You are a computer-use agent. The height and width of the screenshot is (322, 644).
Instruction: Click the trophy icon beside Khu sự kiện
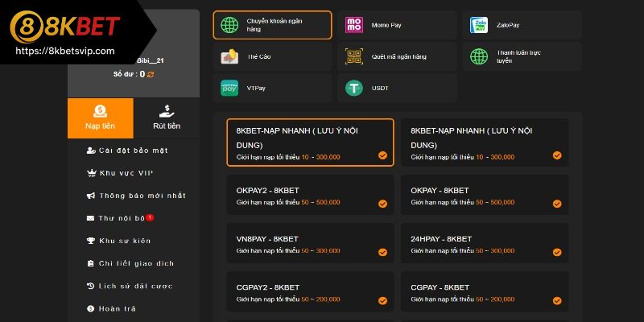(x=91, y=241)
